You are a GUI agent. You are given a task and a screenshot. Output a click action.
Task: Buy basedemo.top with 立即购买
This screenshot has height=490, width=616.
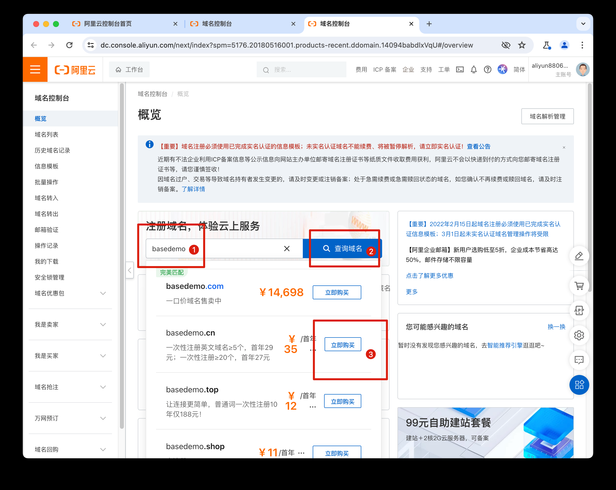[x=343, y=401]
